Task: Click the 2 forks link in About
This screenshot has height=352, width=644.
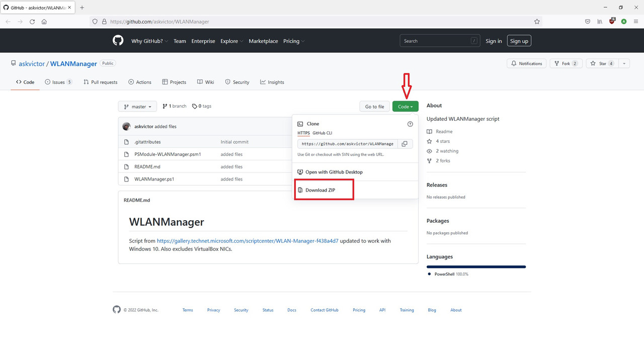Action: tap(439, 161)
